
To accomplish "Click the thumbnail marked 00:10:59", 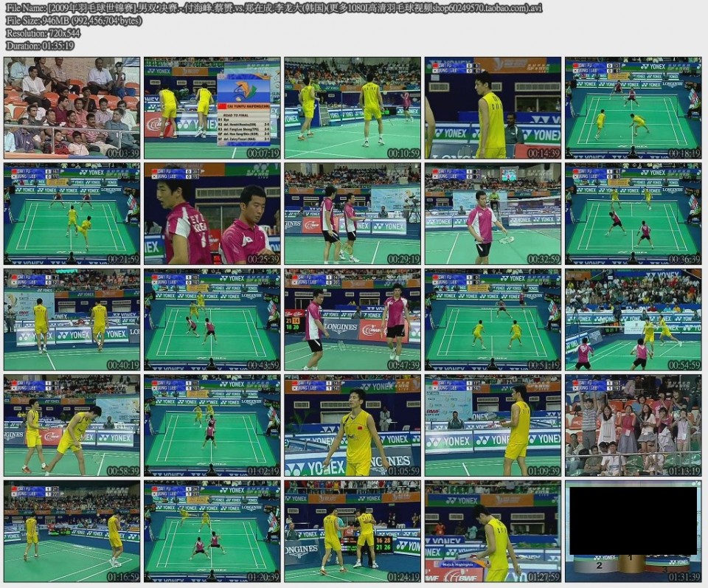I will [353, 108].
